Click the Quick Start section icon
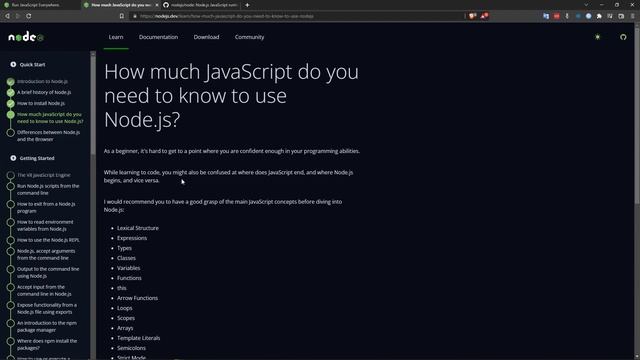This screenshot has width=640, height=360. (x=13, y=64)
